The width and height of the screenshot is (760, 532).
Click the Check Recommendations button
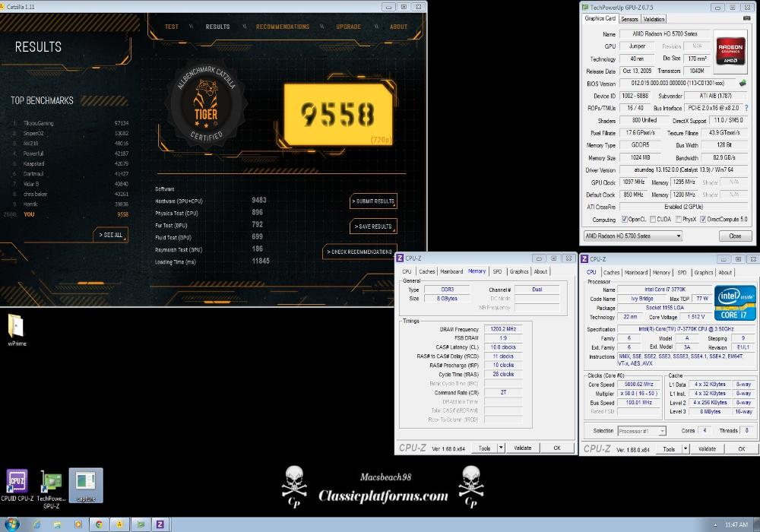(359, 252)
